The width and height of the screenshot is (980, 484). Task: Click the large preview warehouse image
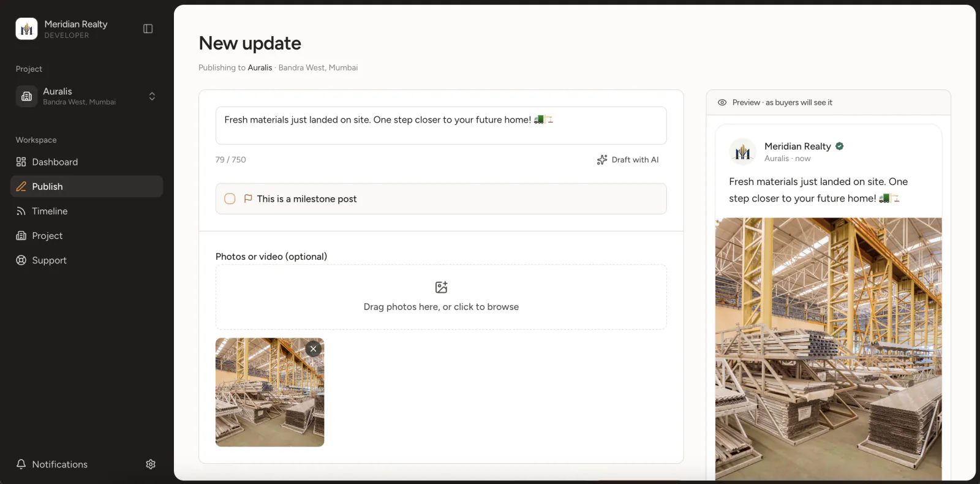click(828, 349)
